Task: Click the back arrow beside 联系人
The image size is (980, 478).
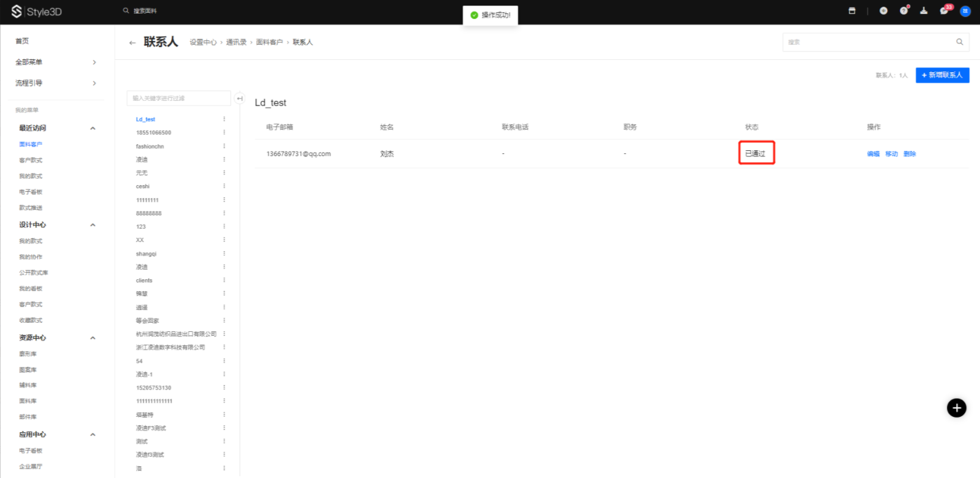Action: pyautogui.click(x=132, y=43)
